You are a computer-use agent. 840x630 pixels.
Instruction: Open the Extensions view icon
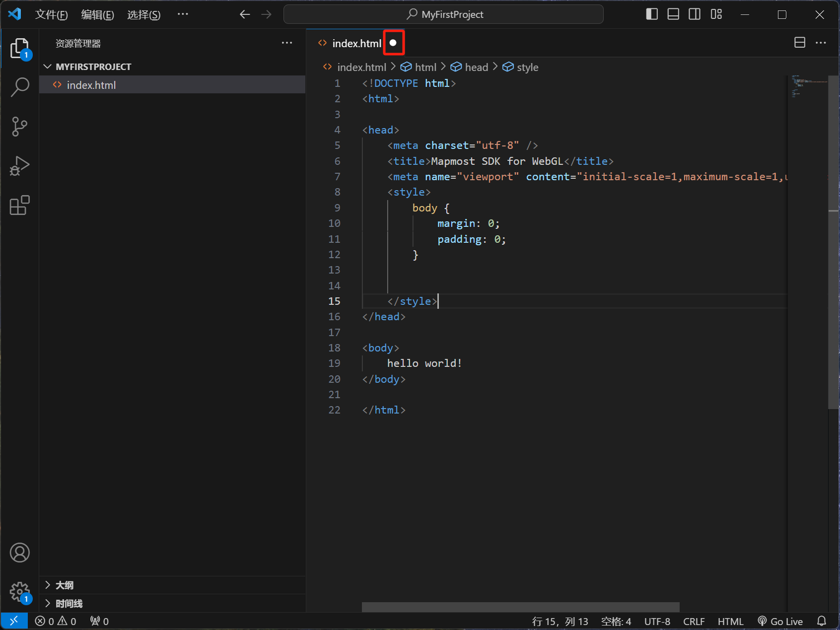pos(20,205)
